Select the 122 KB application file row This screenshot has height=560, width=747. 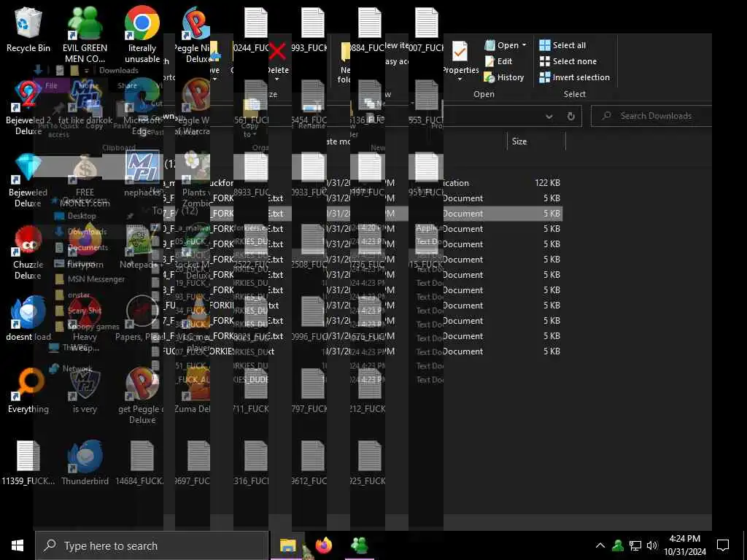[x=363, y=183]
